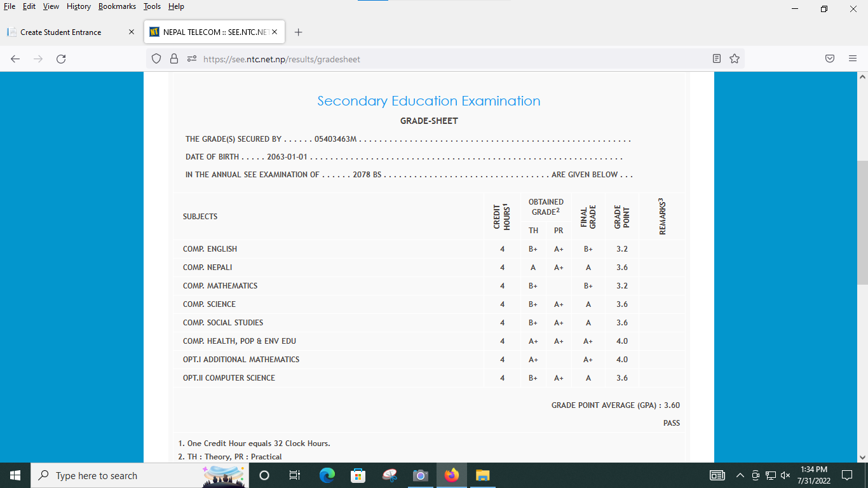This screenshot has width=868, height=488.
Task: Close the Nepal Telecom tab
Action: 275,32
